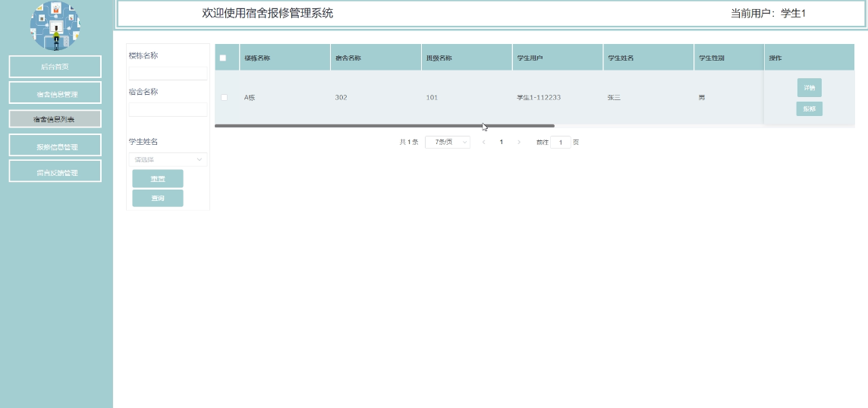The width and height of the screenshot is (868, 408).
Task: Click 当前用户：学生1 in the header
Action: (769, 14)
